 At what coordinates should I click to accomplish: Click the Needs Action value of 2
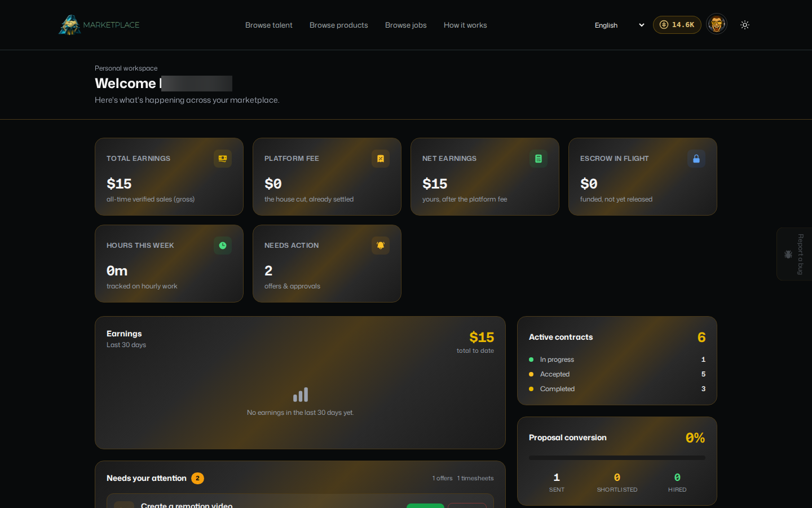[268, 271]
